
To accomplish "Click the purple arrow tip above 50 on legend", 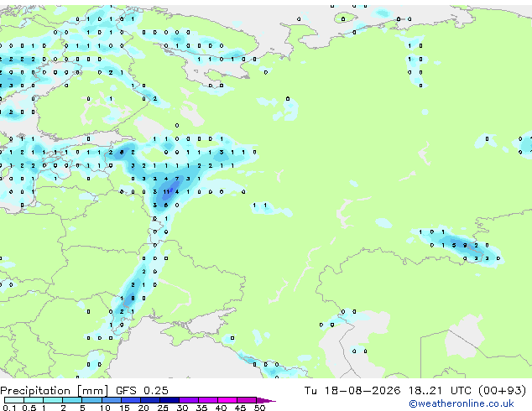I will point(266,400).
